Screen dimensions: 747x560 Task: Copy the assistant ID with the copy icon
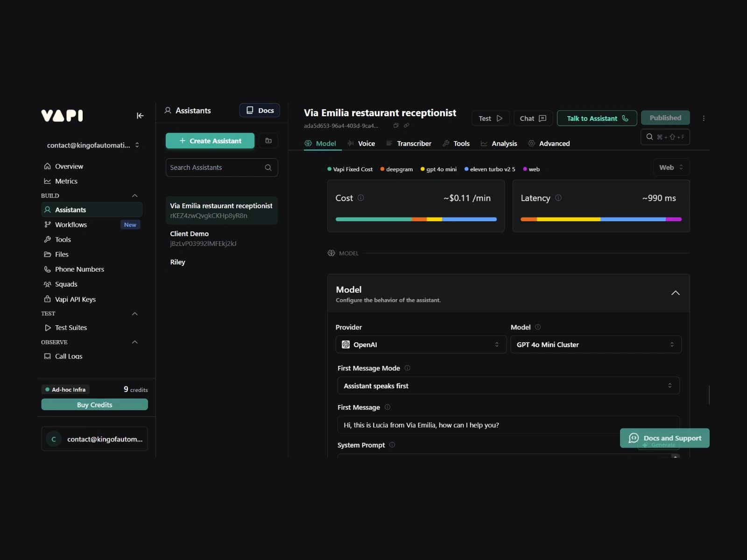396,126
